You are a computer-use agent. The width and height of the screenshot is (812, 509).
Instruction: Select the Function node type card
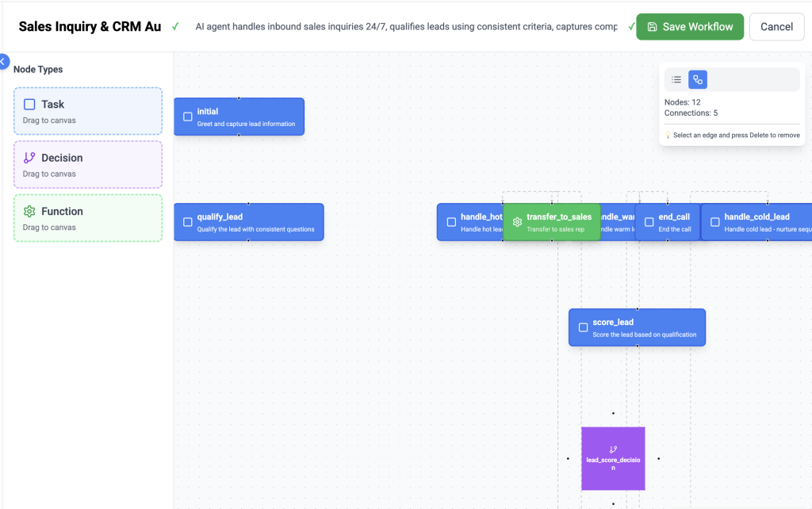pos(88,218)
